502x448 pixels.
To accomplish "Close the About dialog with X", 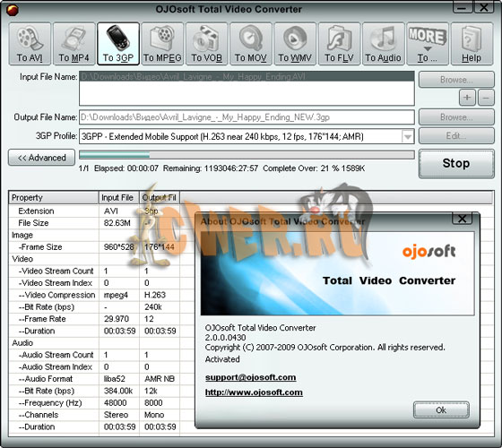I will tap(462, 219).
